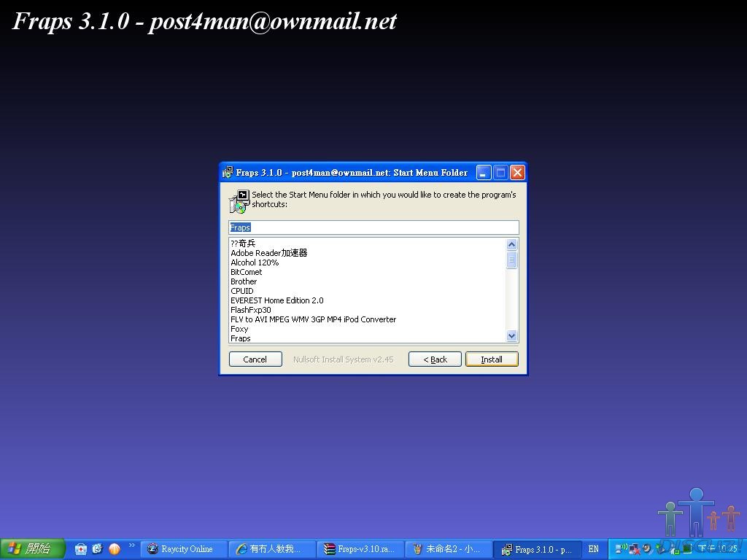This screenshot has width=747, height=560.
Task: Expand the quick launch overflow chevron
Action: pyautogui.click(x=132, y=545)
